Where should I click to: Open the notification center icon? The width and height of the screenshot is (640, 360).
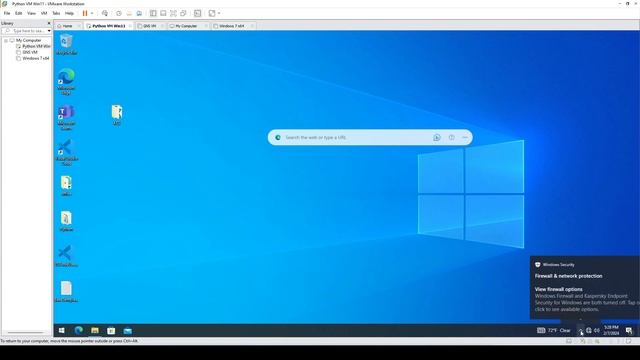[629, 331]
